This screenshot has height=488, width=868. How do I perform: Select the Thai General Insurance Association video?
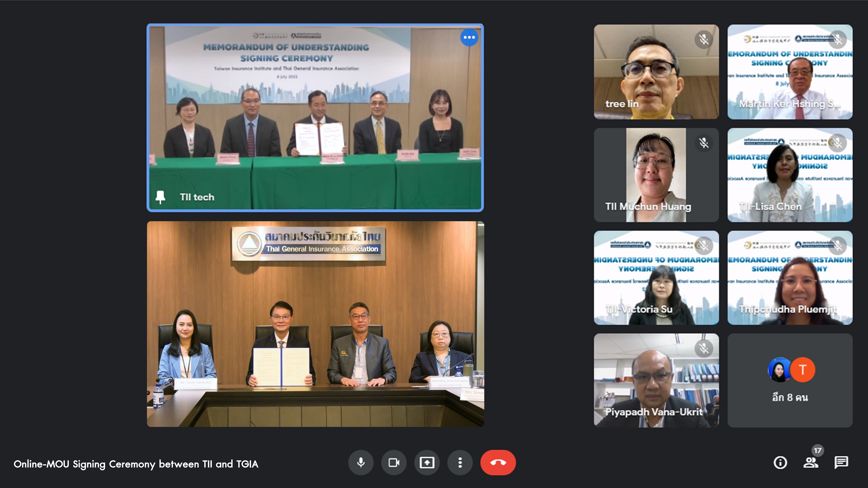coord(315,324)
